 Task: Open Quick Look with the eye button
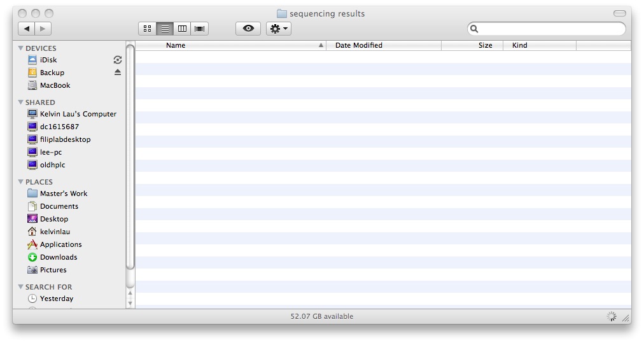(x=248, y=29)
